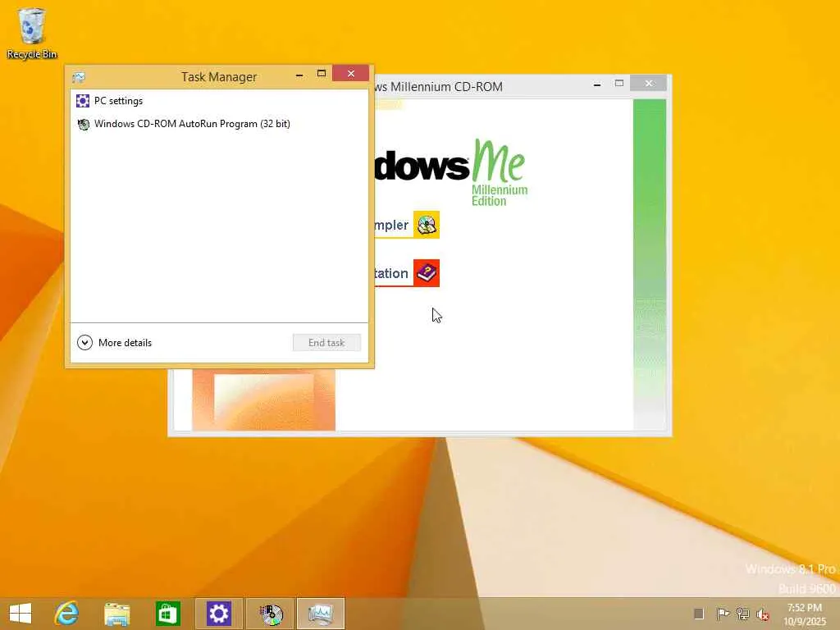Switch to CD-ROM AutoRun taskbar icon
The width and height of the screenshot is (840, 630).
(x=271, y=614)
